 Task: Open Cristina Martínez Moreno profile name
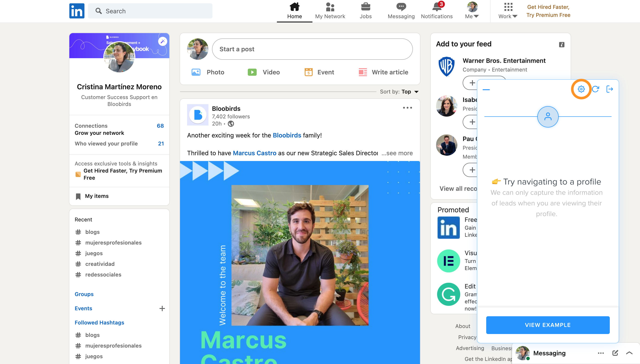[119, 87]
